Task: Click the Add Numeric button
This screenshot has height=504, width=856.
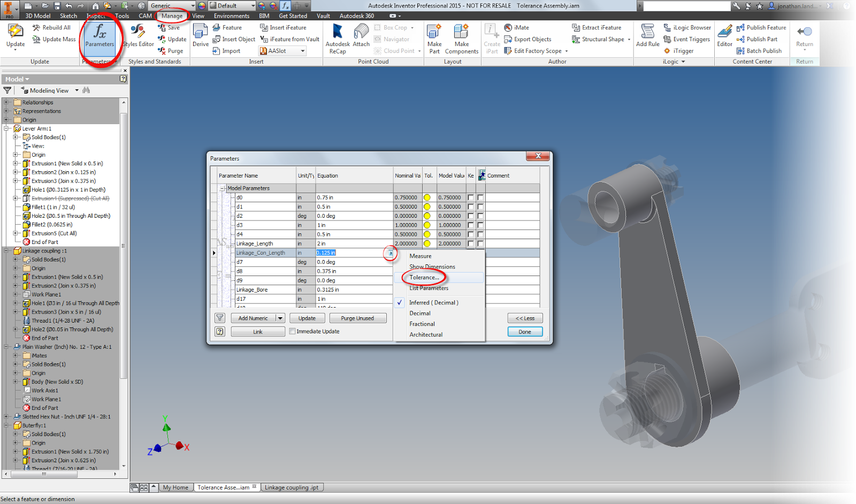Action: [x=253, y=318]
